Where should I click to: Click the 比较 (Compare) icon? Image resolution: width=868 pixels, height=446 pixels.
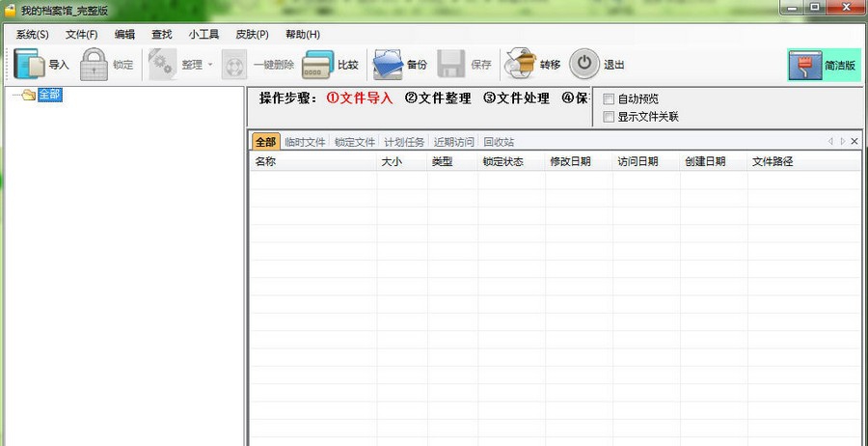317,65
